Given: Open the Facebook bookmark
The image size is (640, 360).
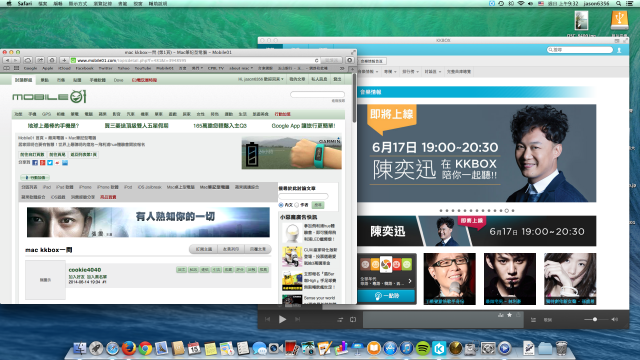Looking at the screenshot, I should coord(84,68).
